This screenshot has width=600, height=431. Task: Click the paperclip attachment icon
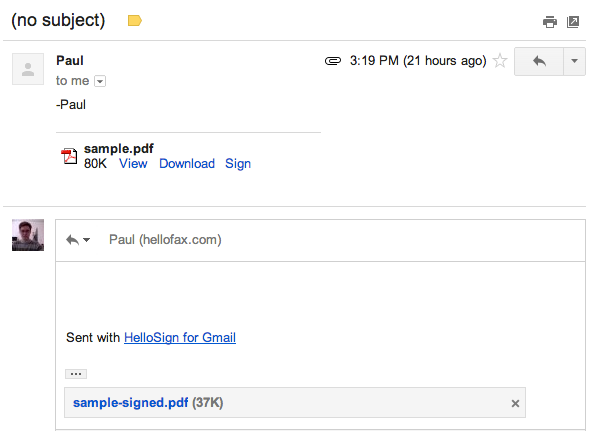(x=333, y=61)
